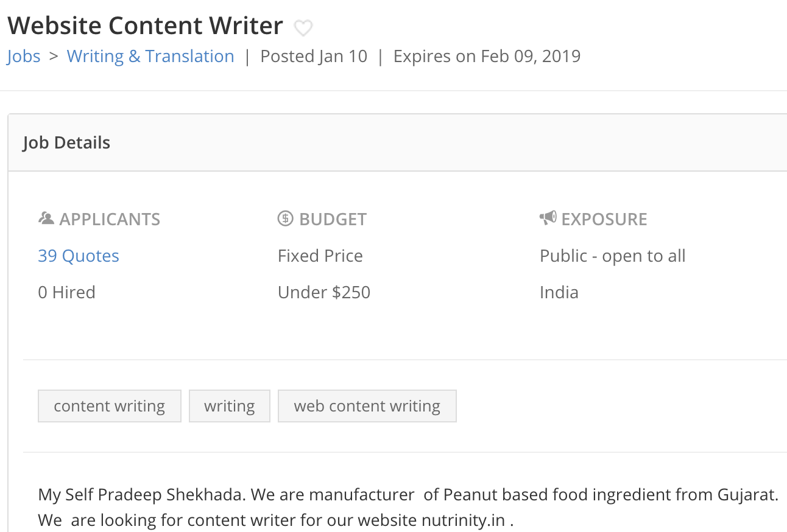The width and height of the screenshot is (787, 532).
Task: Select the web content writing skill tag
Action: click(x=367, y=405)
